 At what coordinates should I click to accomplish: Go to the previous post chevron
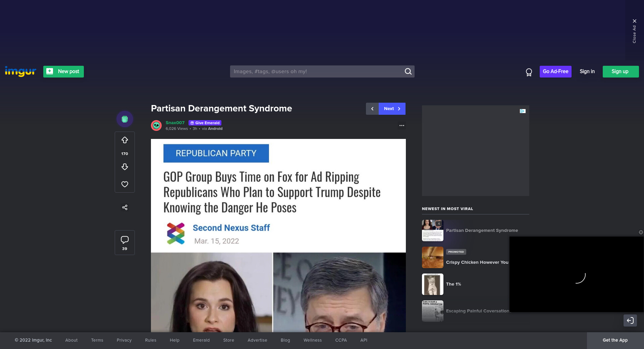tap(372, 109)
